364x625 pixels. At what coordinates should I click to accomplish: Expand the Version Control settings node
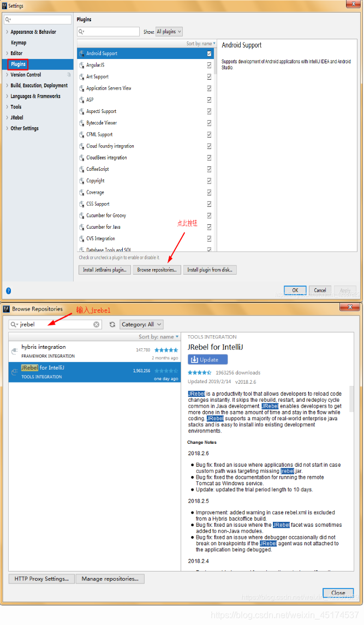7,75
